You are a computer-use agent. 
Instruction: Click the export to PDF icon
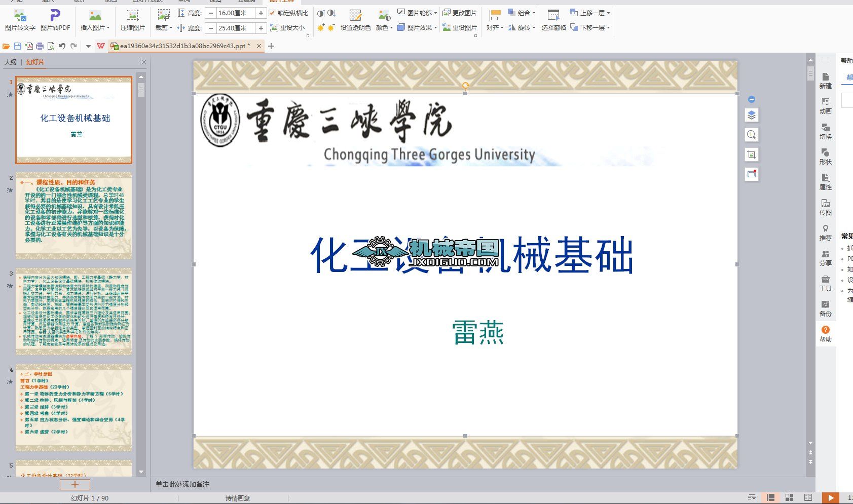click(x=29, y=46)
